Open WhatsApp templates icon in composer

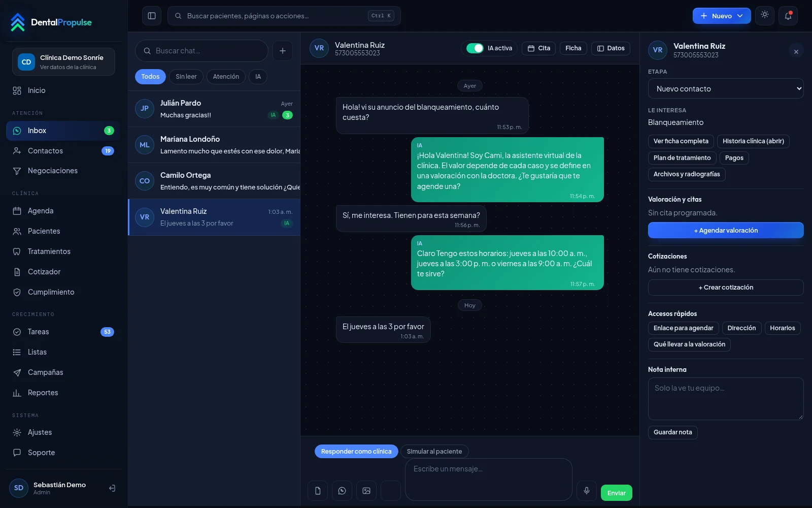tap(342, 491)
